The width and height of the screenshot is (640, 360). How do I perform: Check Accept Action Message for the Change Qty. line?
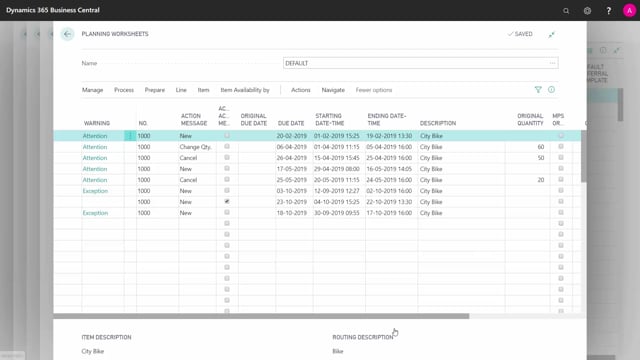point(227,146)
